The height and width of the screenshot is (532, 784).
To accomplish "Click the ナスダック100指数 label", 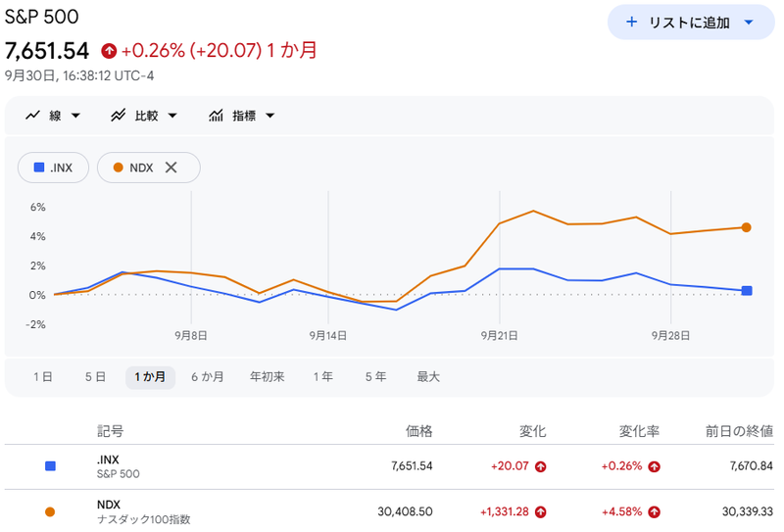I will 143,519.
